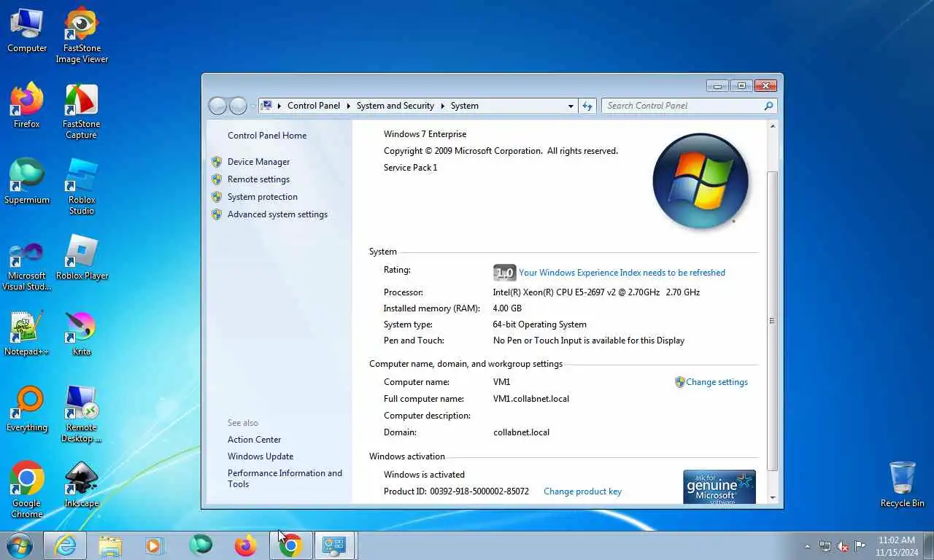934x560 pixels.
Task: Open the Computer desktop icon
Action: point(27,31)
